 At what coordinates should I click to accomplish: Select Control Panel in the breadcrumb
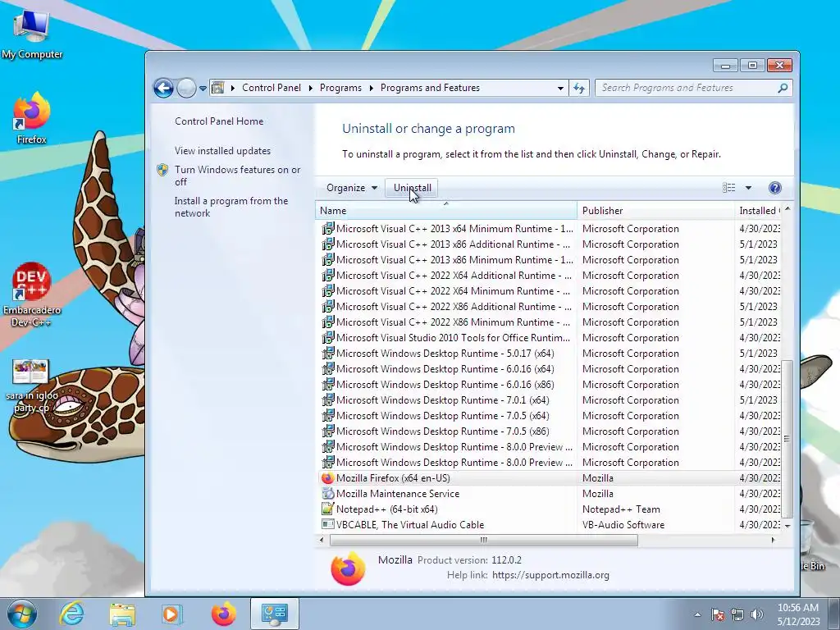pos(271,88)
